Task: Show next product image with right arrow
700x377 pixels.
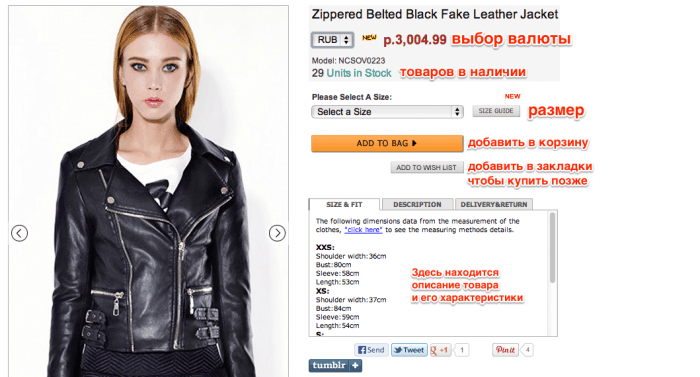Action: tap(277, 233)
